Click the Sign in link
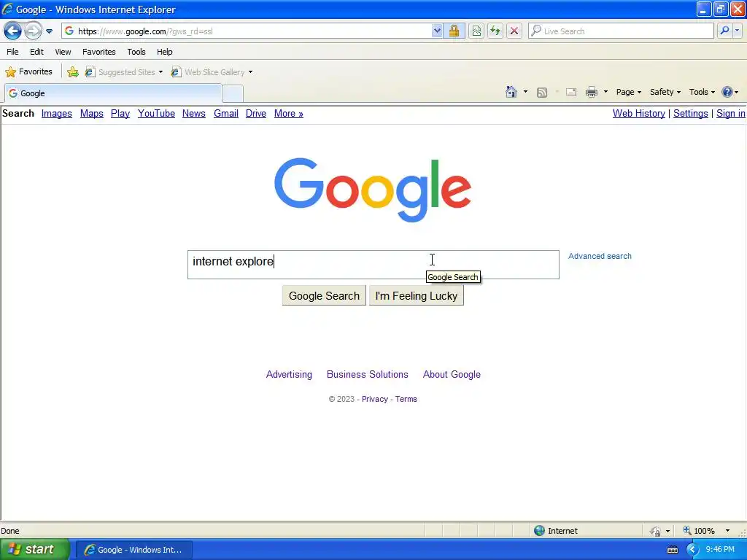The image size is (747, 560). (730, 113)
